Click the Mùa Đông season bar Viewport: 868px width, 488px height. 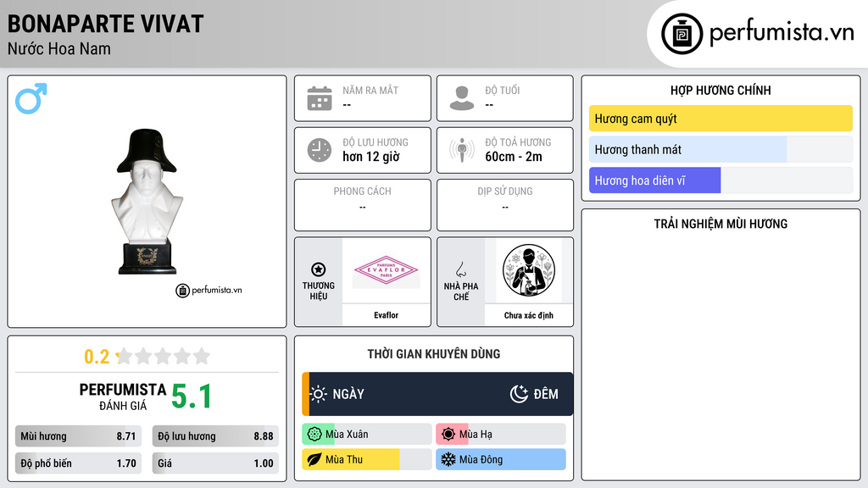click(501, 460)
